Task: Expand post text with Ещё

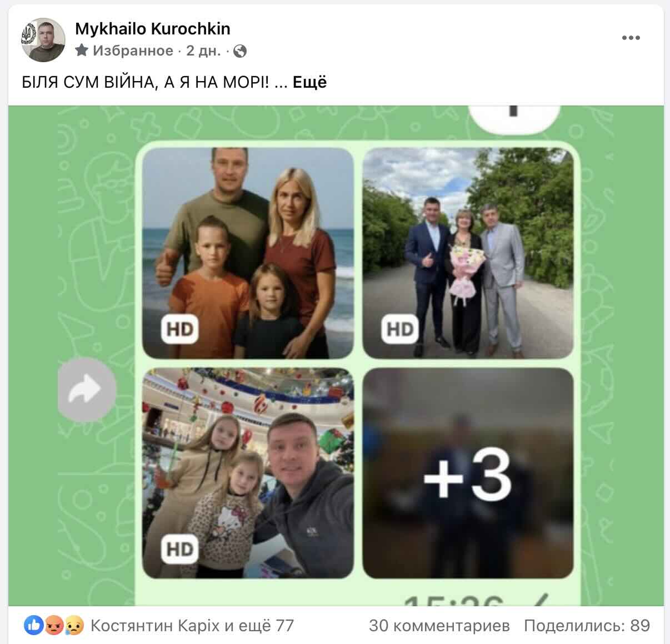Action: 309,82
